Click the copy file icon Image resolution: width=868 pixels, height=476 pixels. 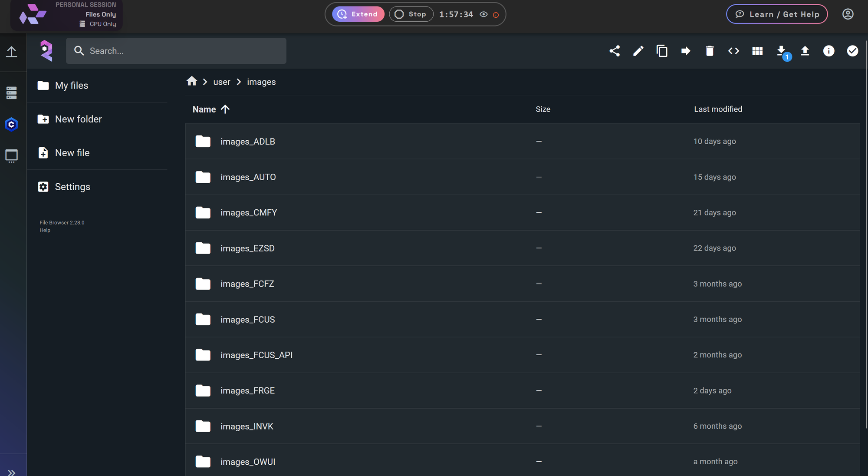click(662, 51)
